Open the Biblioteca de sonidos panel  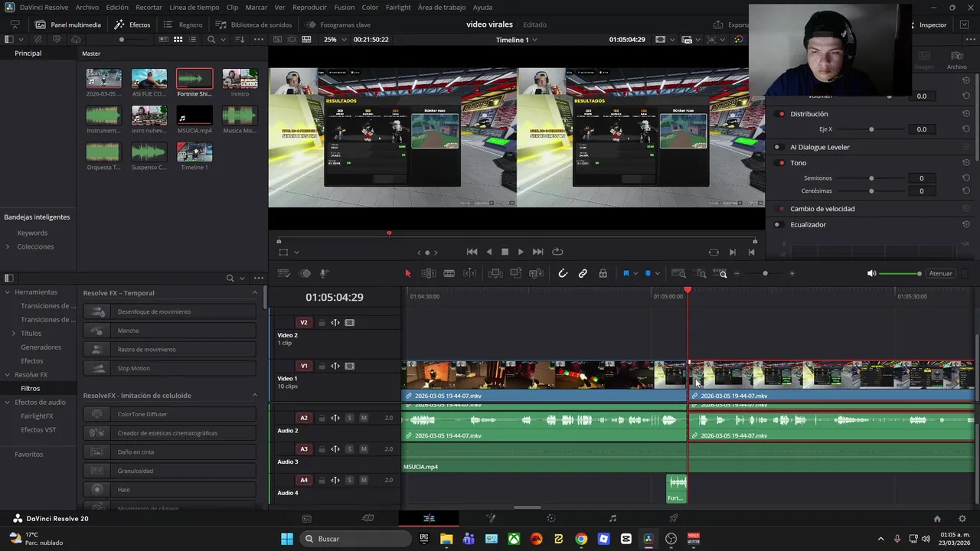coord(253,24)
